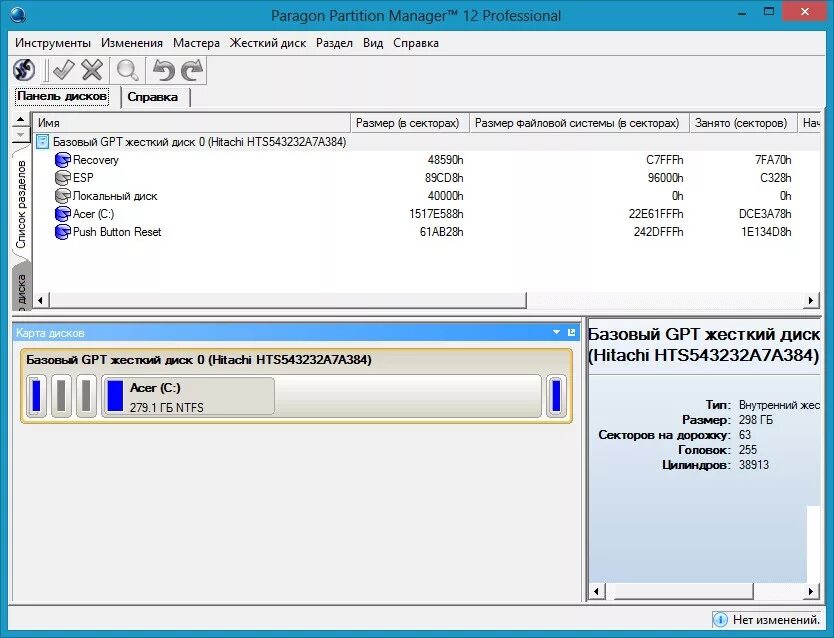Select the vertical Список разделов tab
The height and width of the screenshot is (638, 834).
pyautogui.click(x=21, y=205)
